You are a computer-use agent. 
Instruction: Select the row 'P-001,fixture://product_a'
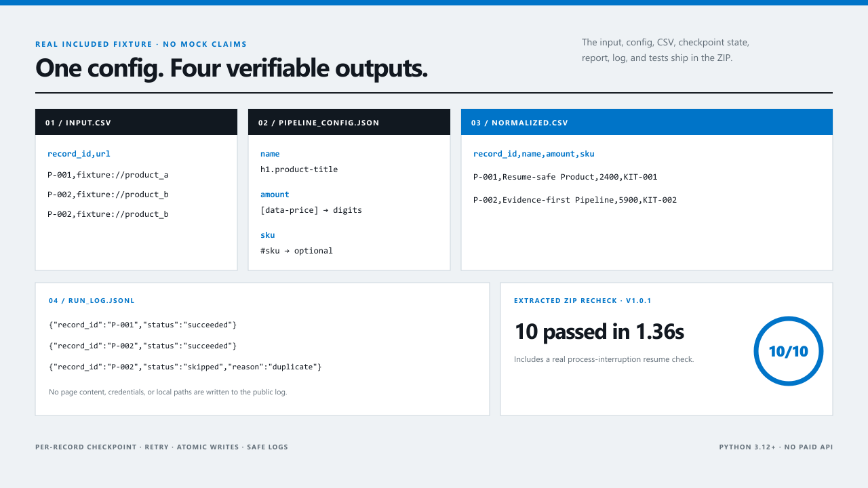click(x=108, y=175)
